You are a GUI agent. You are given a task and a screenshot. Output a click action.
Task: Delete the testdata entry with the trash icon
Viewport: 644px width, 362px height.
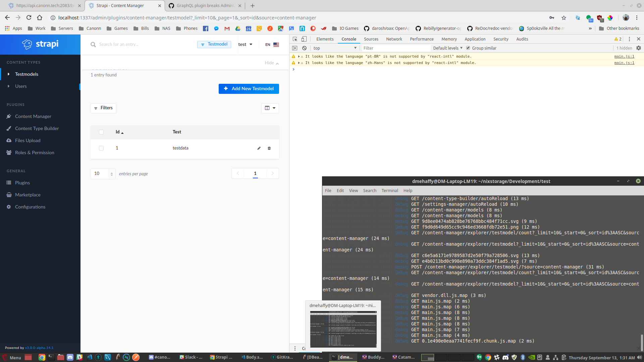269,148
